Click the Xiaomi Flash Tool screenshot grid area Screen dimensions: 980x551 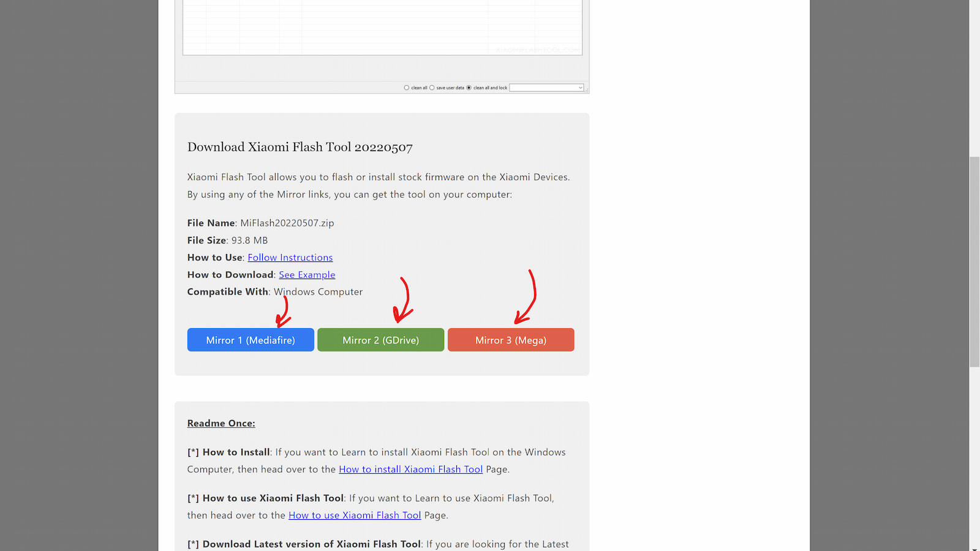click(x=382, y=28)
